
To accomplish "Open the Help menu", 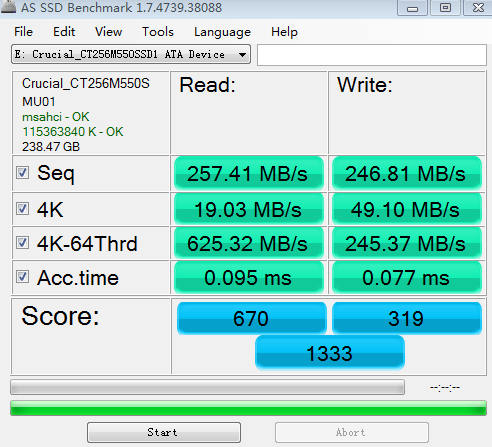I will 284,32.
